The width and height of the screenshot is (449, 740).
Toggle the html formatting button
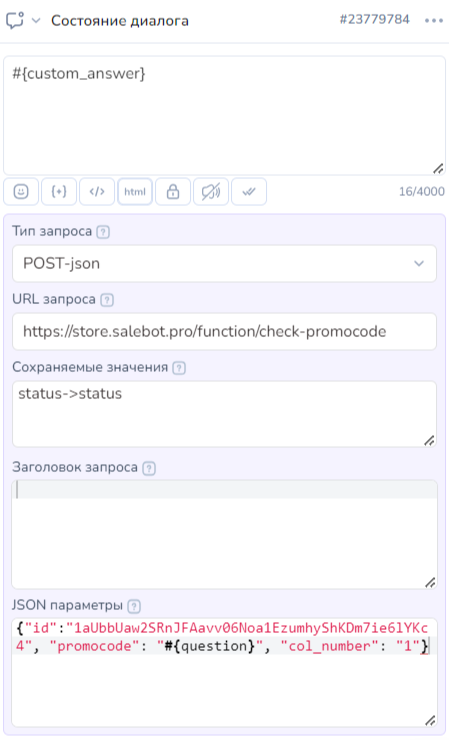tap(135, 192)
